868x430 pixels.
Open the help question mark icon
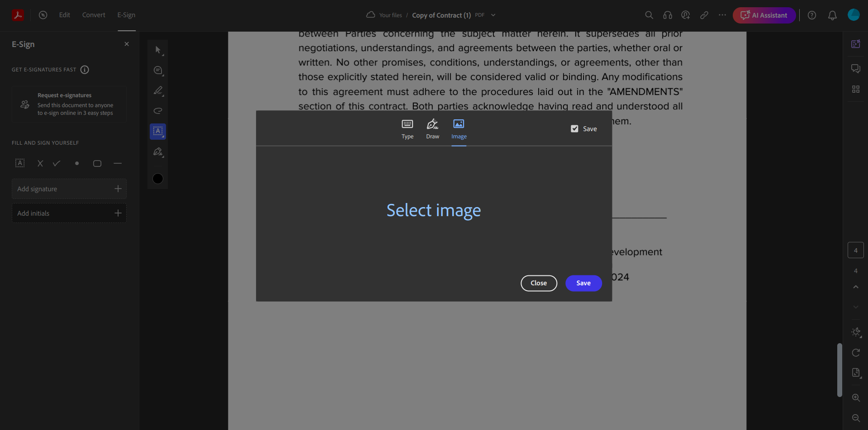812,15
